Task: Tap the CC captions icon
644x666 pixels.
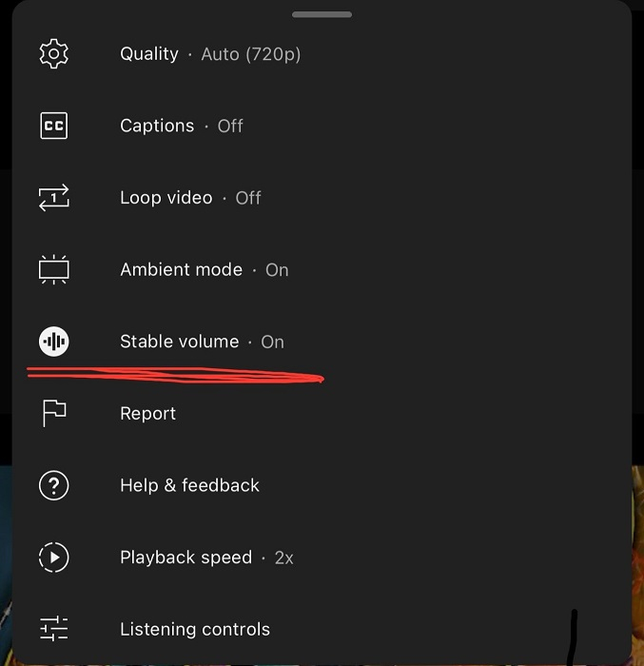Action: point(54,126)
